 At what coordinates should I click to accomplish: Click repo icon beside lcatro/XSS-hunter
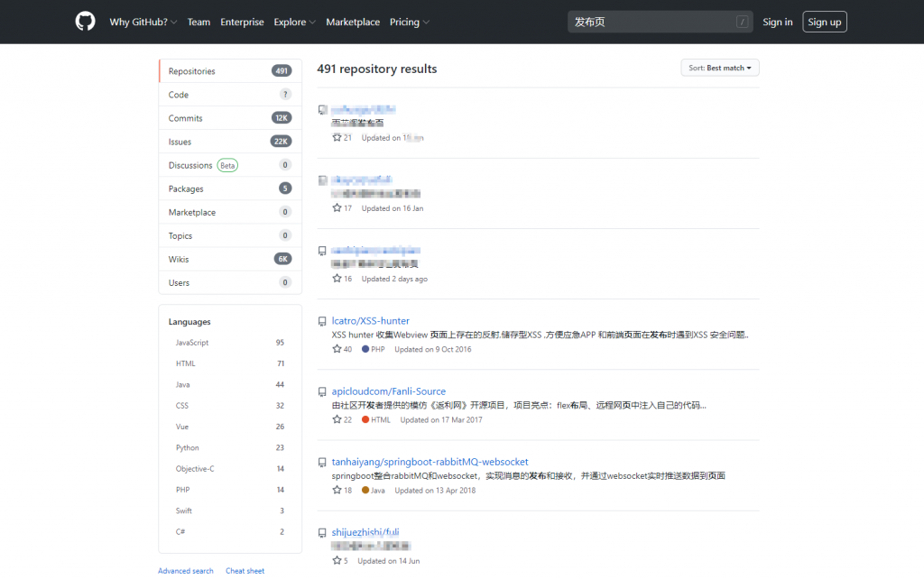pos(322,321)
